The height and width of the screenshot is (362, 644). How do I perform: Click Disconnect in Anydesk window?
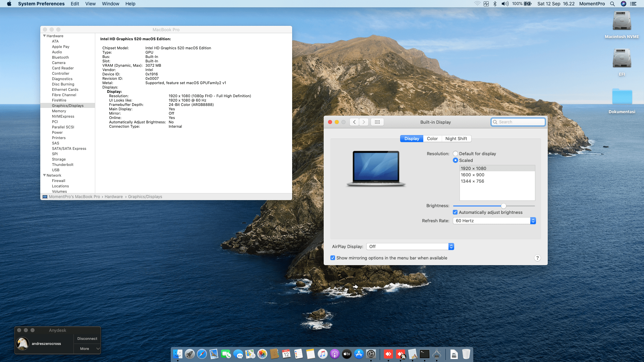click(87, 339)
